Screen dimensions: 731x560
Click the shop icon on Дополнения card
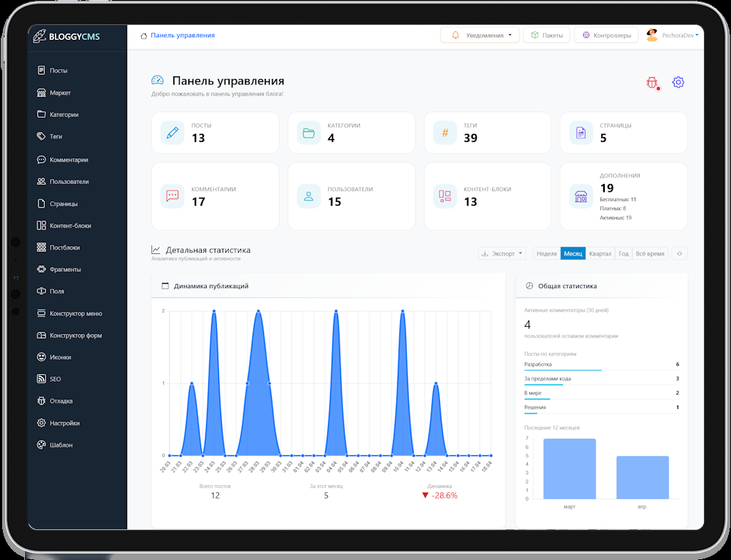coord(581,196)
